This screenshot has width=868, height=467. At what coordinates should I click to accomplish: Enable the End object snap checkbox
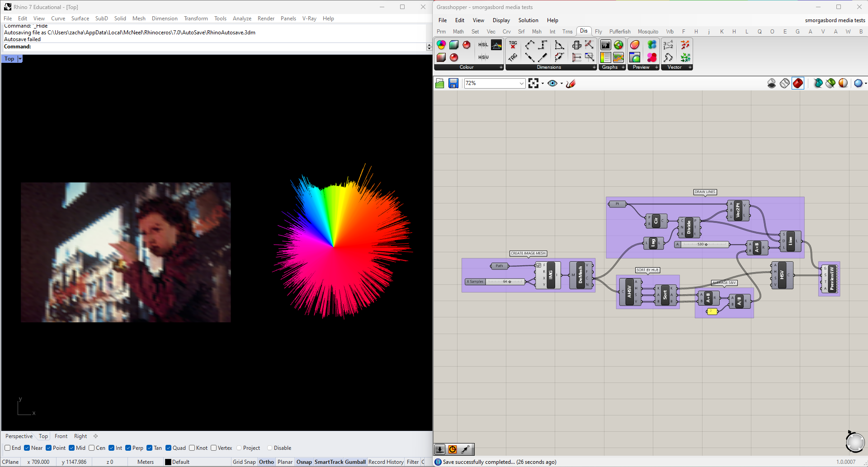[x=8, y=448]
